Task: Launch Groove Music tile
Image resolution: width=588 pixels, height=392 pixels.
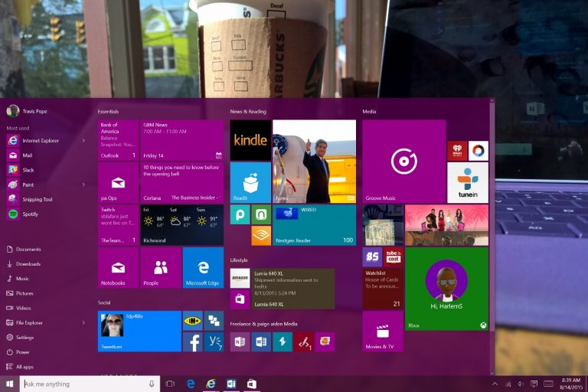Action: coord(404,162)
